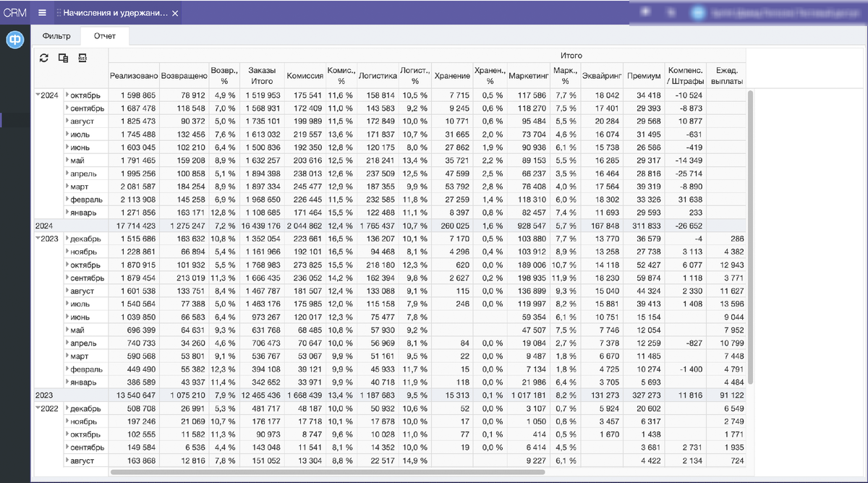Select the 2023 total Реализовано cell 13 540 647
The image size is (868, 483).
(134, 395)
